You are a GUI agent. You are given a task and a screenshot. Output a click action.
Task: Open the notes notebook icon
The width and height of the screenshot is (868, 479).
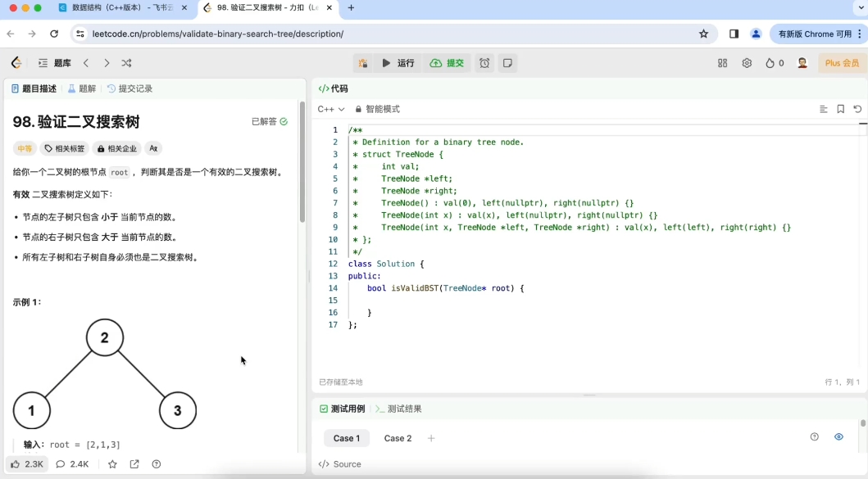point(507,63)
